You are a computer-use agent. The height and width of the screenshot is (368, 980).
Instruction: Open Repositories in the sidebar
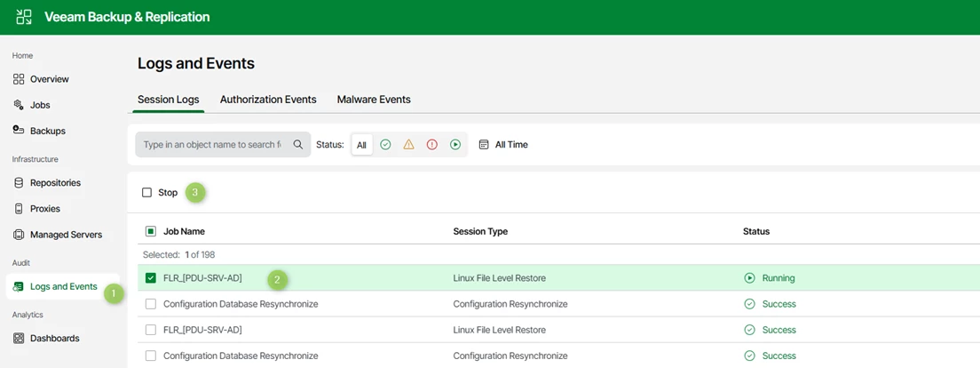point(55,183)
